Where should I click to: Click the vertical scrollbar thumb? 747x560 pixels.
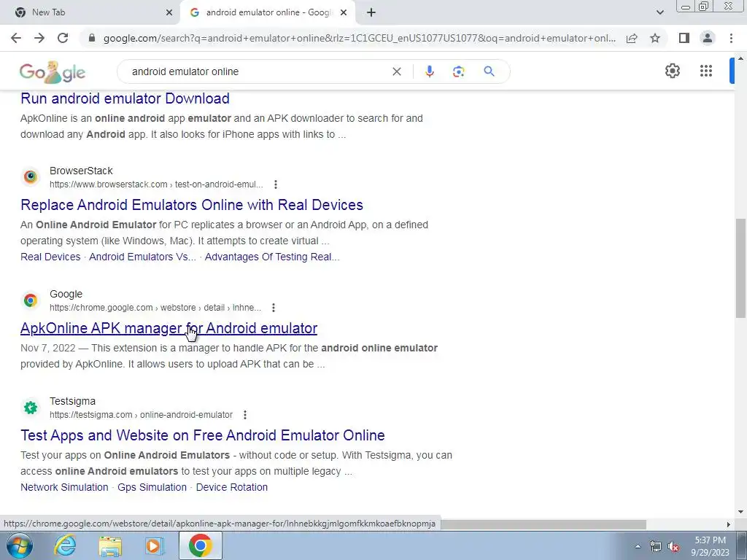click(740, 268)
